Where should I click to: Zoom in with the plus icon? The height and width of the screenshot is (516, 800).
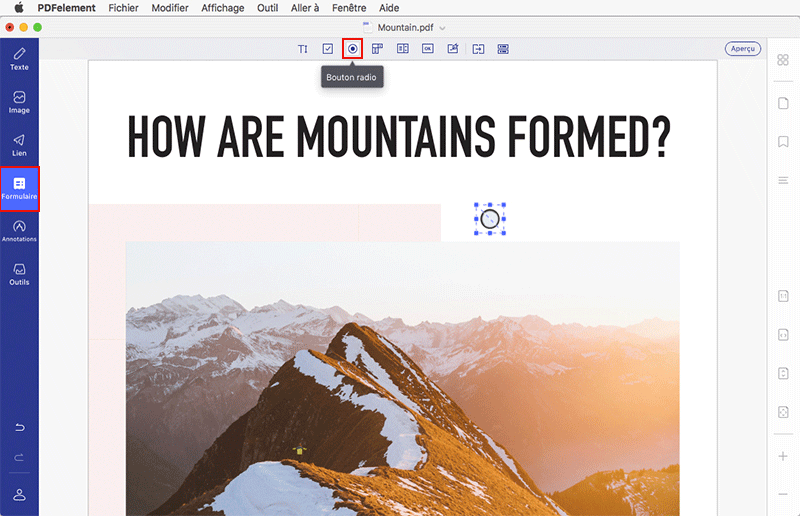(783, 456)
